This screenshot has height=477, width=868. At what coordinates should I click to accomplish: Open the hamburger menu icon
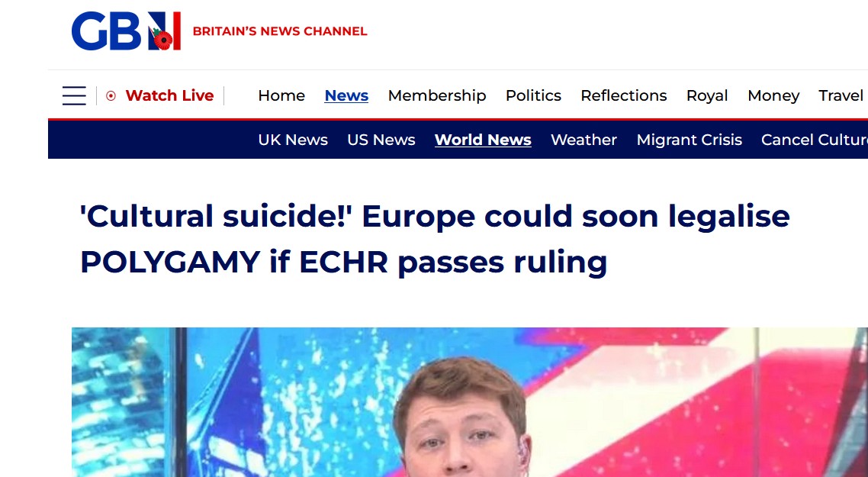click(x=74, y=96)
